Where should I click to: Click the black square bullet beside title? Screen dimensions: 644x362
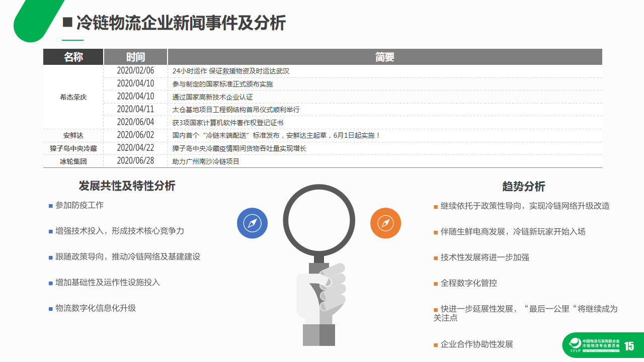coord(67,23)
